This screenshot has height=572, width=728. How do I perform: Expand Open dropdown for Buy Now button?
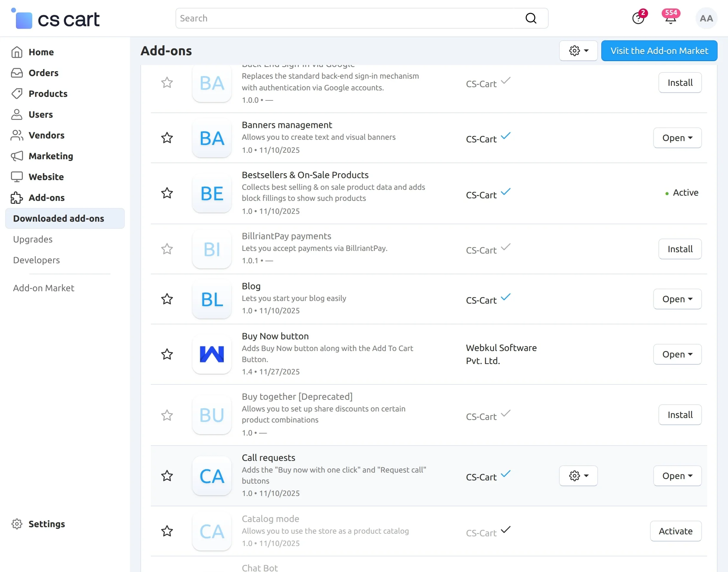pyautogui.click(x=677, y=354)
